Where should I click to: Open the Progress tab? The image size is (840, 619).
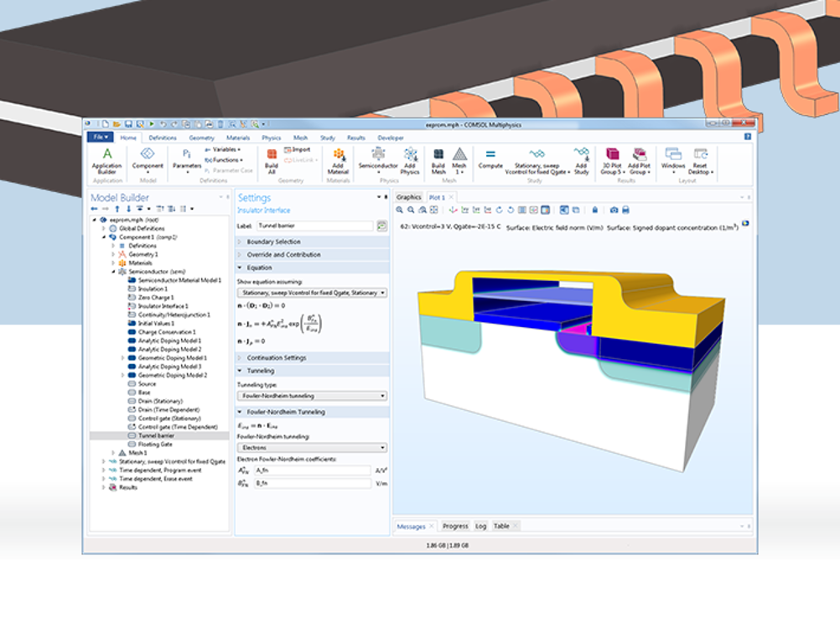click(x=455, y=526)
